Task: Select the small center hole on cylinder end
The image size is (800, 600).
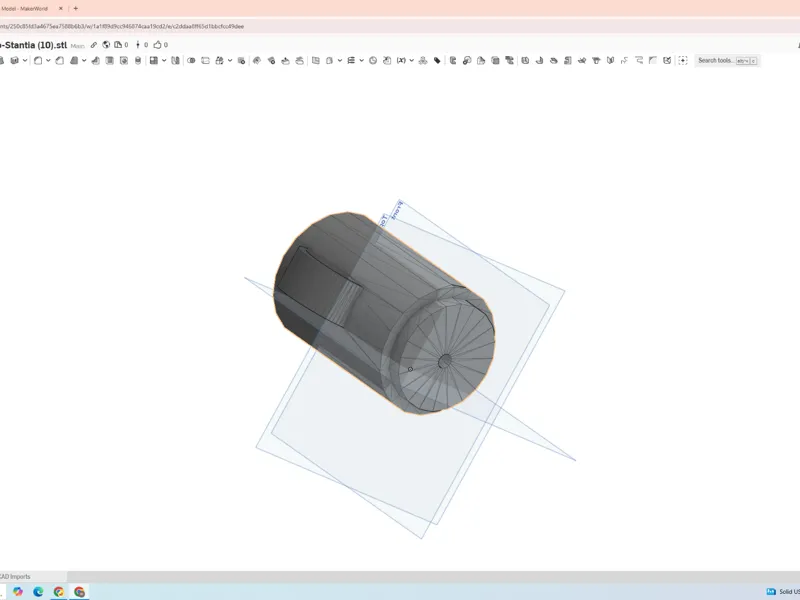Action: [445, 361]
